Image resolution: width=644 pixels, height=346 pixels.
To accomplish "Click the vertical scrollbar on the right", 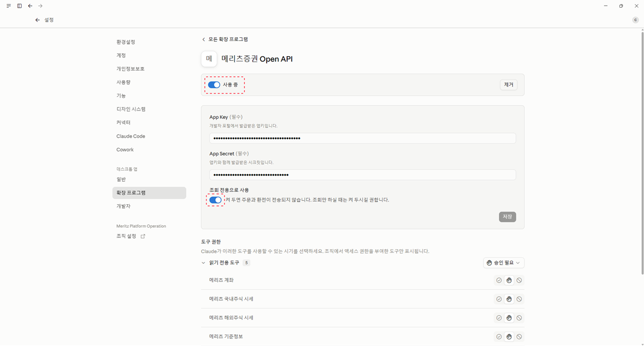I will [642, 154].
